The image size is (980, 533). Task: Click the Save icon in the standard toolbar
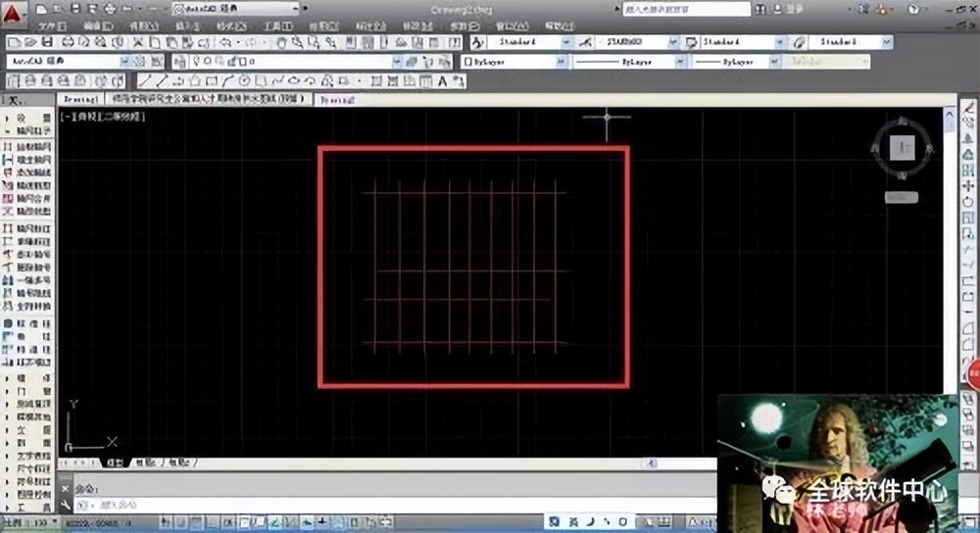(45, 43)
